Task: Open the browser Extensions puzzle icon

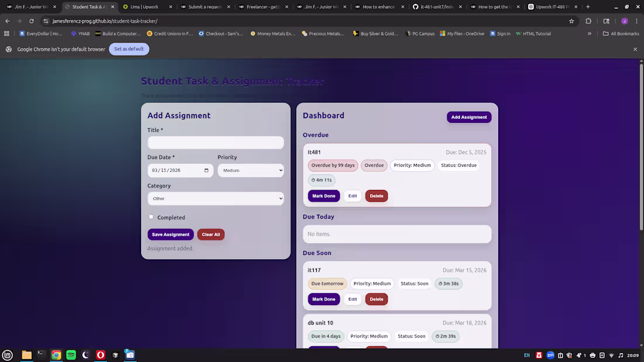Action: pyautogui.click(x=588, y=20)
